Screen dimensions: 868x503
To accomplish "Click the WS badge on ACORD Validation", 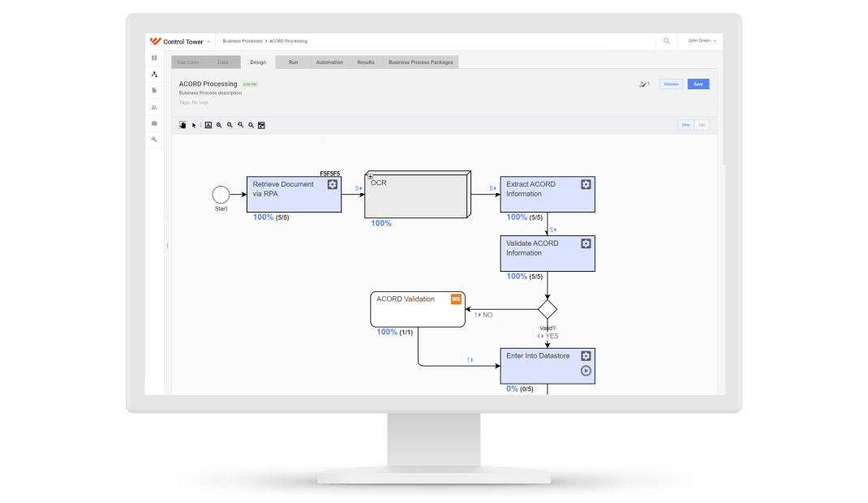I will coord(456,299).
